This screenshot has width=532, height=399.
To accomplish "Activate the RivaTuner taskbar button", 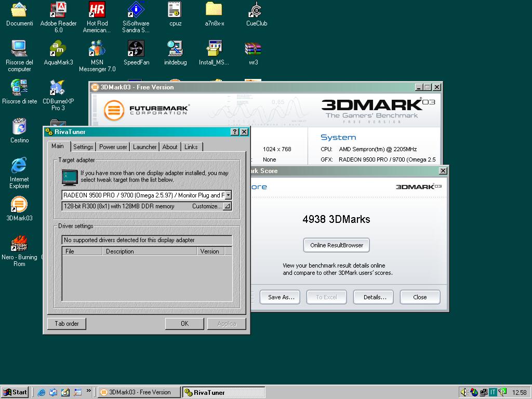I will coord(223,392).
